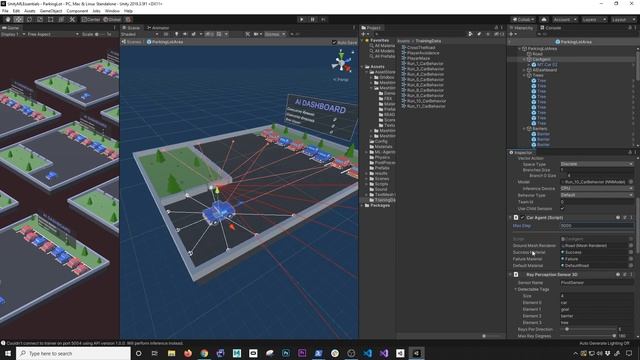Viewport: 640px width, 360px height.
Task: Click the scene orientation gizmo
Action: coord(341,62)
